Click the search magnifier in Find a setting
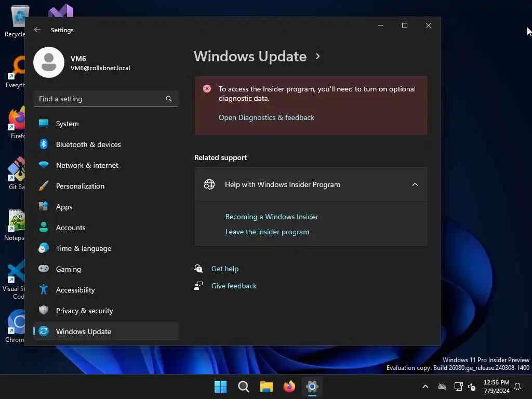The image size is (532, 399). click(x=169, y=99)
